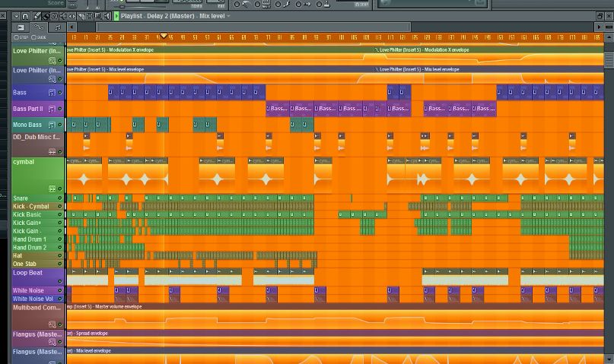Click the pattern icon on Bass track
Screen dimensions: 614x364
(52, 93)
